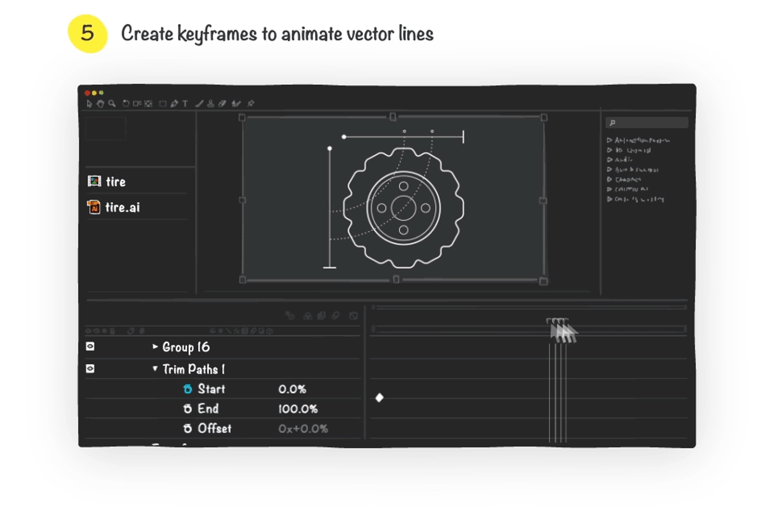Select the tire.ai file item

point(122,207)
